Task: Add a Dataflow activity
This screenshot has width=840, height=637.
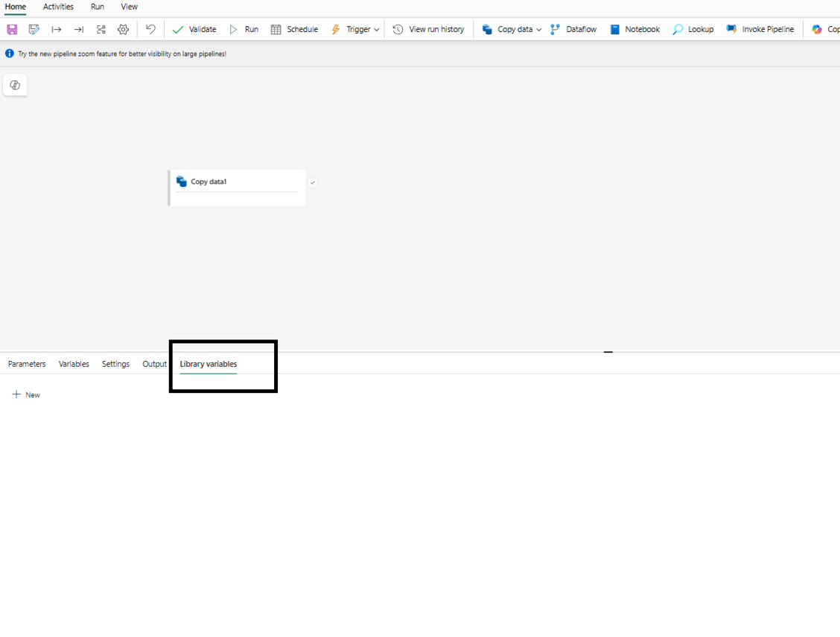Action: click(x=573, y=30)
